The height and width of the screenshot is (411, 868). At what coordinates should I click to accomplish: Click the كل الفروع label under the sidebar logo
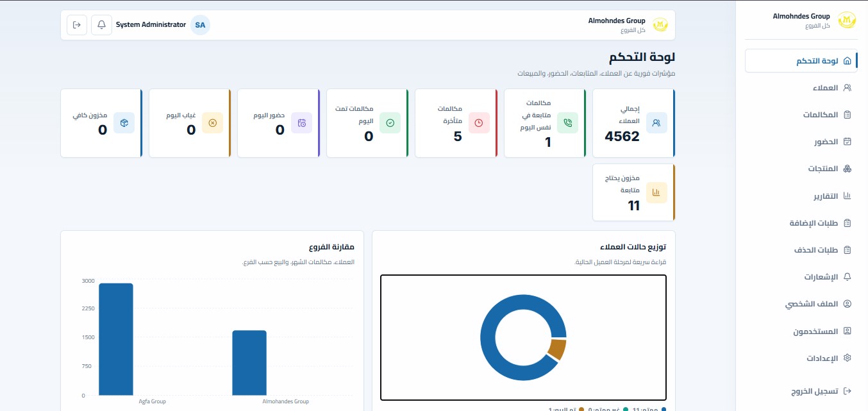click(x=817, y=26)
